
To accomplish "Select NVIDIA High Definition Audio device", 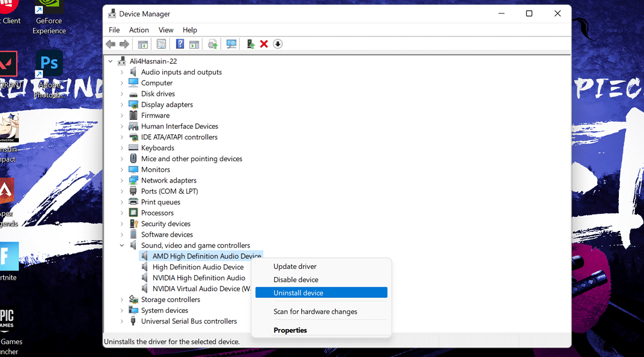I will coord(199,278).
